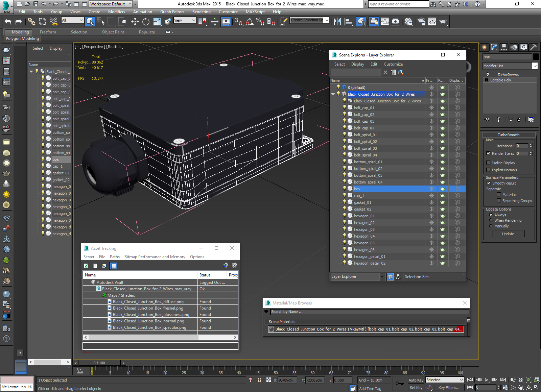Switch to Object Paint ribbon tab
541x392 pixels.
113,32
